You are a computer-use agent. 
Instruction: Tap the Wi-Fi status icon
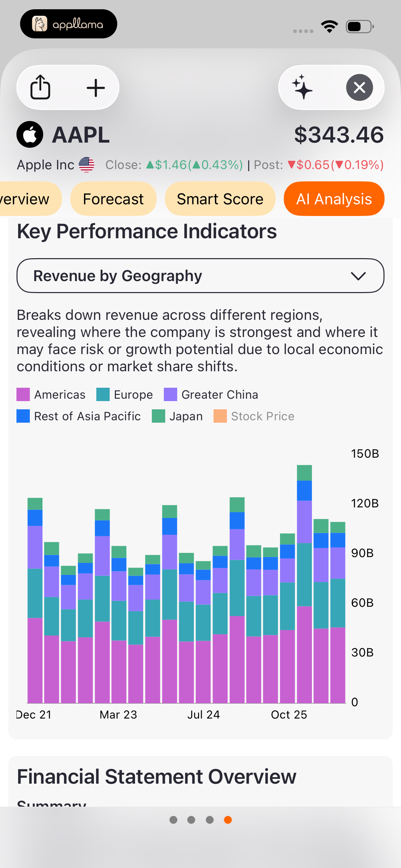tap(329, 26)
